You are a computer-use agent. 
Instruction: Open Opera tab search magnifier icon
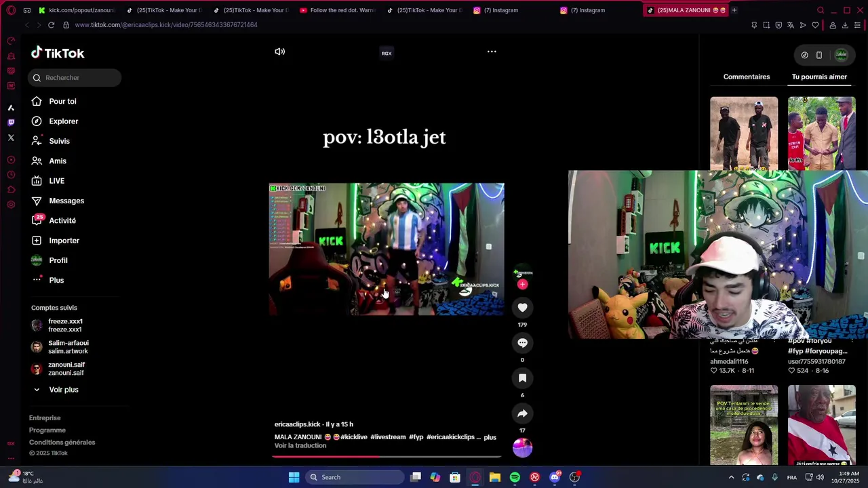(x=821, y=10)
